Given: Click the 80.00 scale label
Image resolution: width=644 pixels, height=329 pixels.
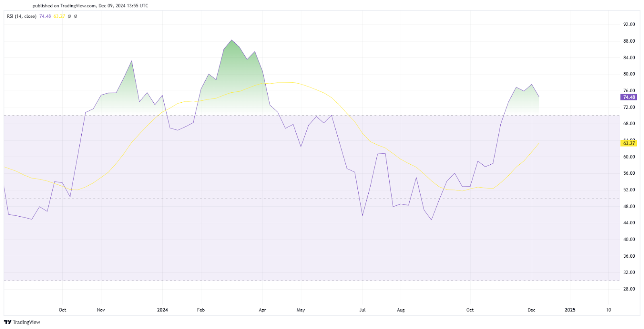Looking at the screenshot, I should (x=629, y=74).
